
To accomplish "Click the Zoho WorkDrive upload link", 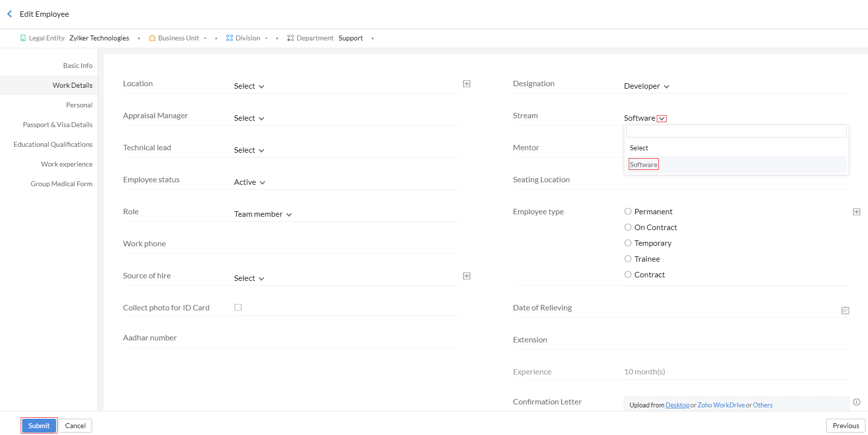I will (x=721, y=405).
